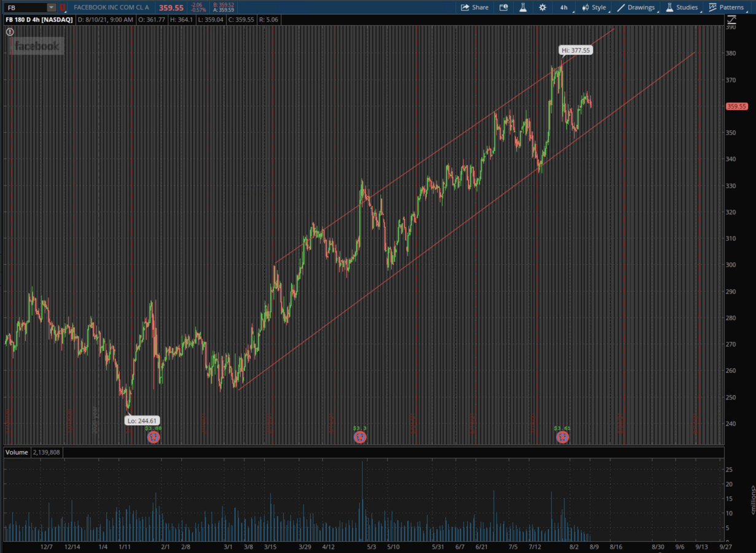Click the $3.88 earnings estimate label
Image resolution: width=756 pixels, height=553 pixels.
coord(154,428)
